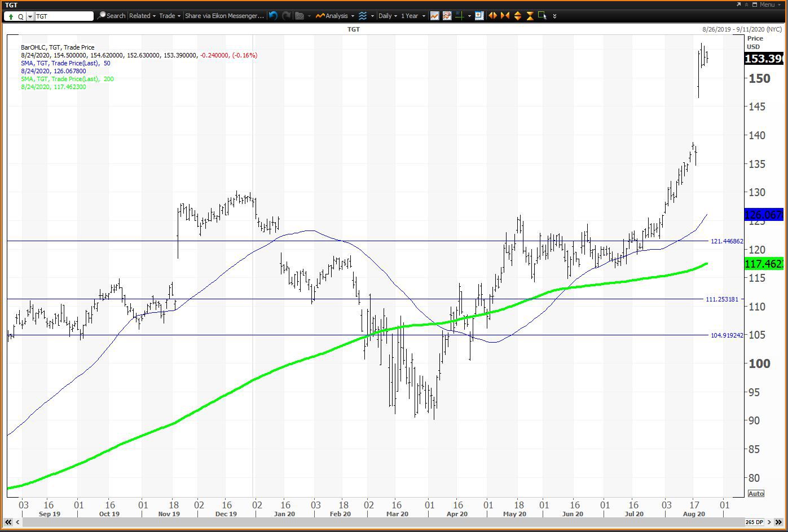Click the BarOHLC, TGT, Trade Price legend
This screenshot has height=532, width=788.
pyautogui.click(x=58, y=47)
